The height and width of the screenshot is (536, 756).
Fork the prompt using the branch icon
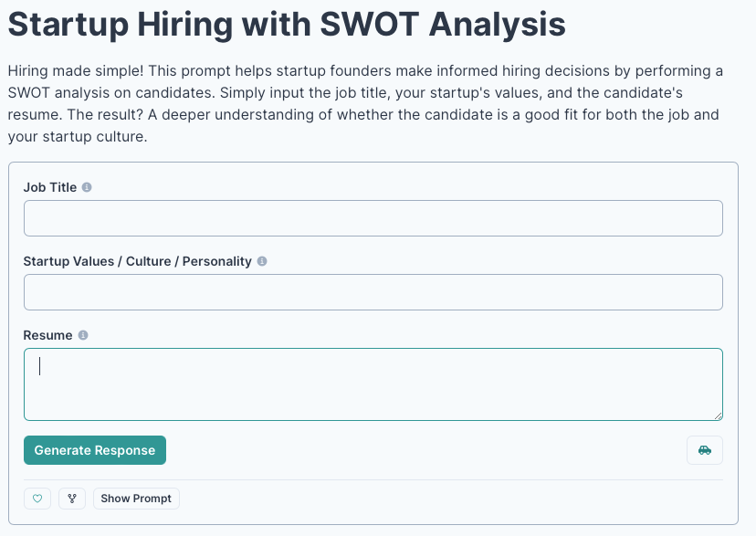[x=72, y=499]
